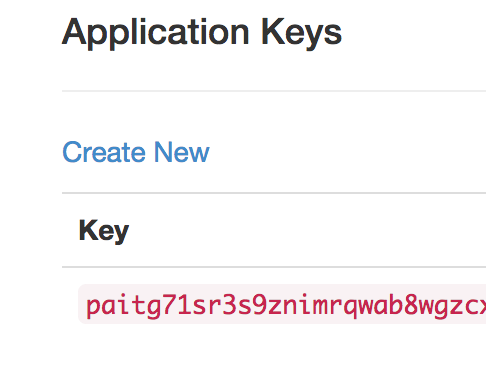Screen dimensions: 486x368
Task: Focus the red key code text
Action: [x=286, y=306]
